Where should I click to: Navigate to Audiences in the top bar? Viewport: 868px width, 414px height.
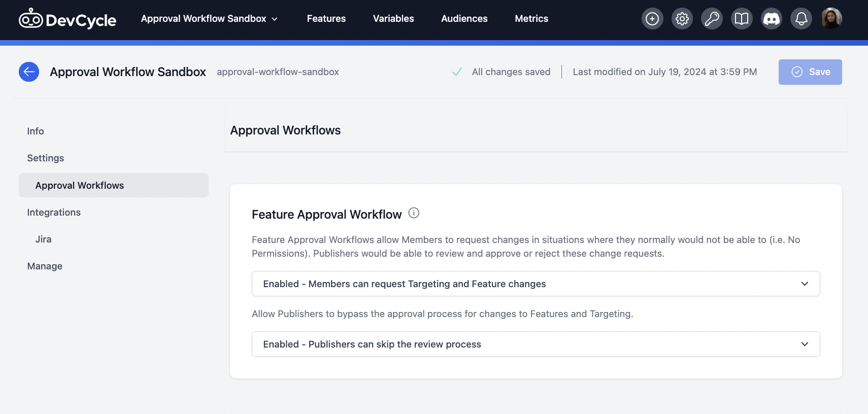[464, 19]
